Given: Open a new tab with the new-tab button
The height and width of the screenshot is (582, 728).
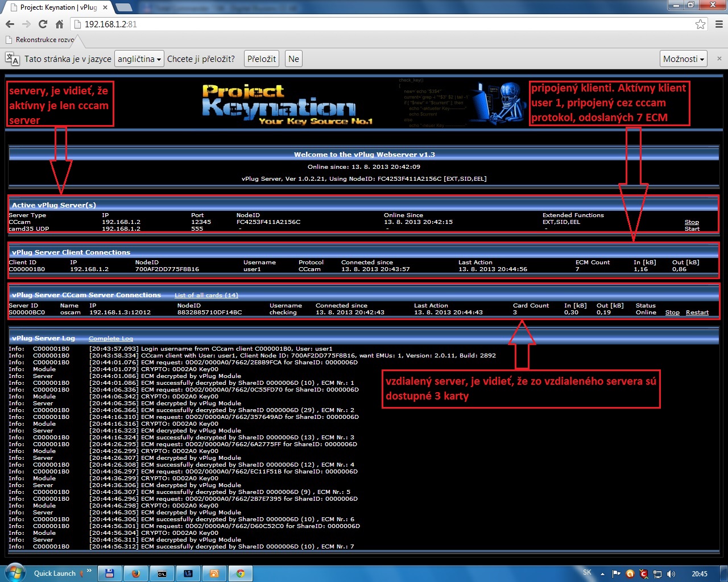Looking at the screenshot, I should (123, 7).
